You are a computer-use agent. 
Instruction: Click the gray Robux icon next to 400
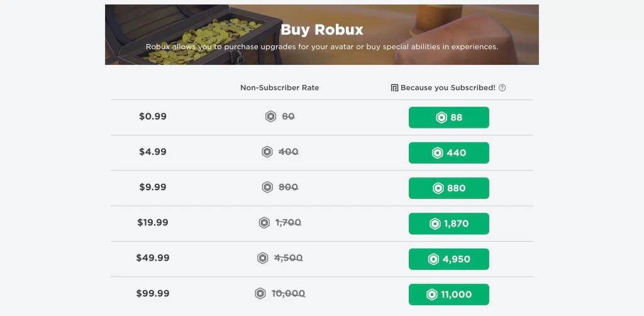click(x=267, y=152)
